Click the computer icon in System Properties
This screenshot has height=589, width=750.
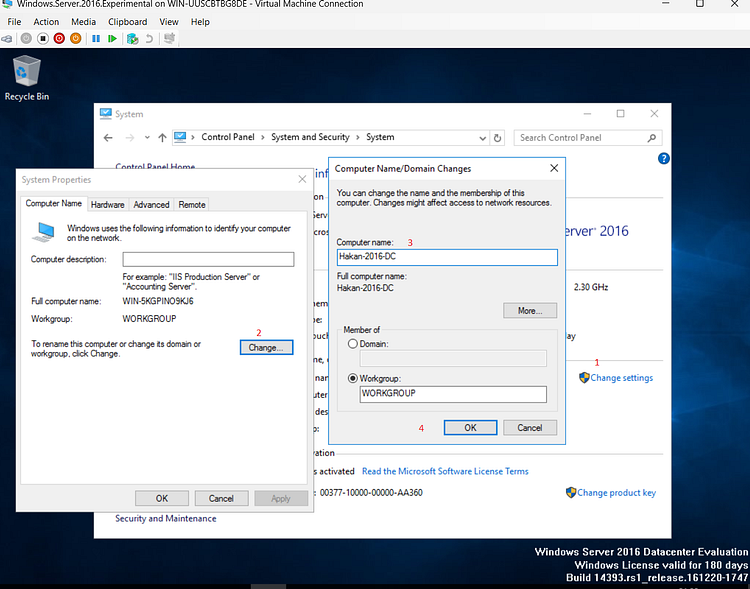(44, 232)
